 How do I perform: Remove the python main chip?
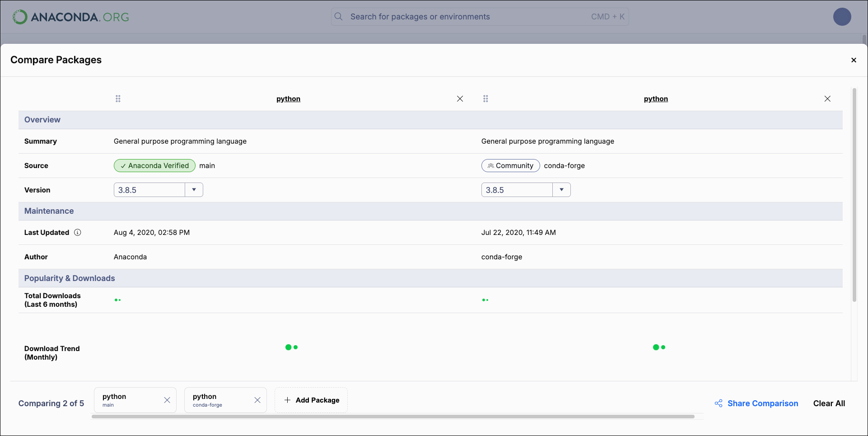click(x=167, y=400)
